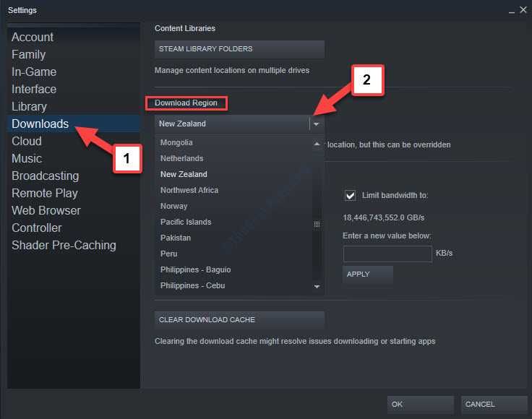Click the bandwidth KB/s input field
Screen dimensions: 532x419
(387, 254)
